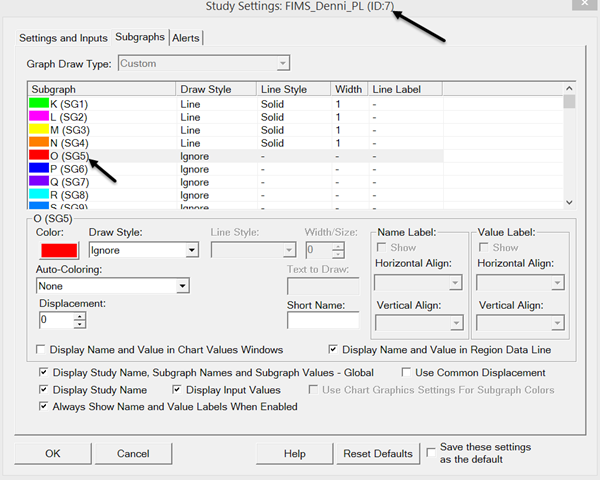This screenshot has width=600, height=480.
Task: Enable Display Name and Value in Chart Values Windows
Action: [x=41, y=350]
